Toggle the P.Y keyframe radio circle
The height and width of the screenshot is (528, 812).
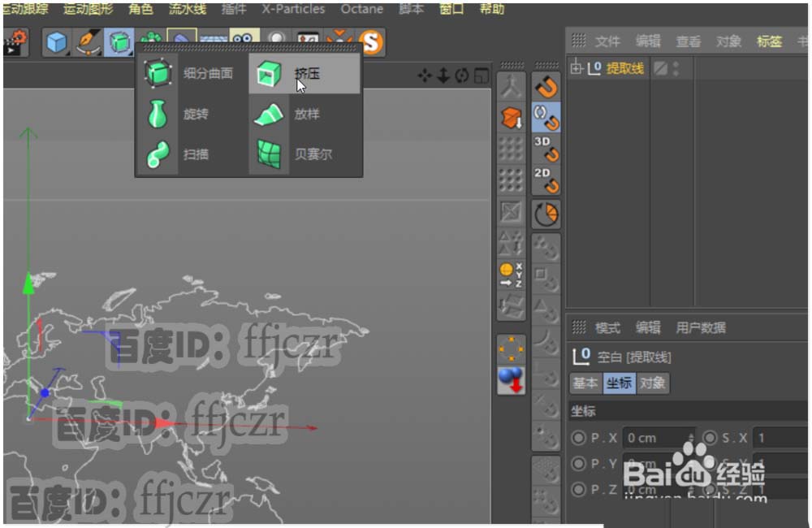tap(578, 463)
